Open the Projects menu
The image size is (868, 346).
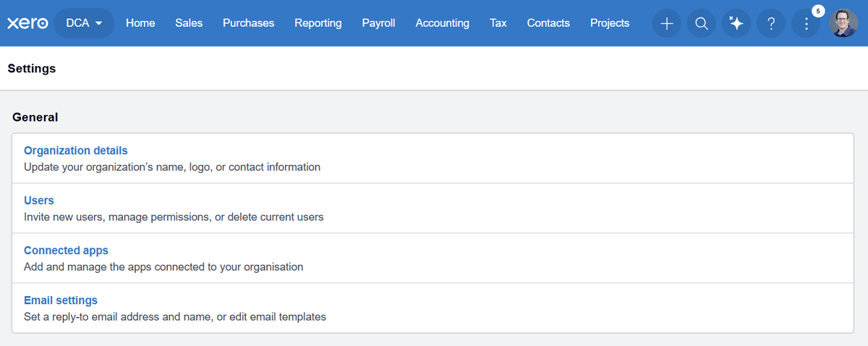point(610,23)
